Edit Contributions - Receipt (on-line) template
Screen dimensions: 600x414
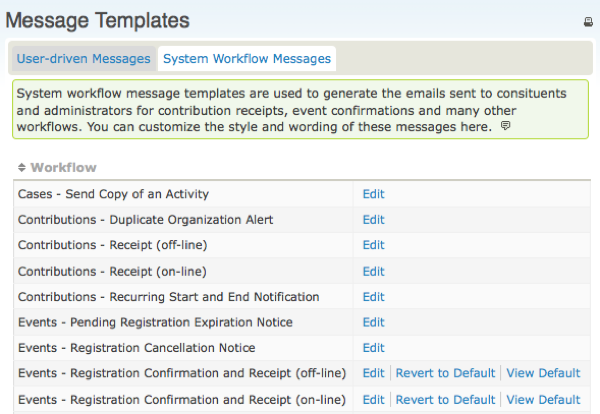373,271
